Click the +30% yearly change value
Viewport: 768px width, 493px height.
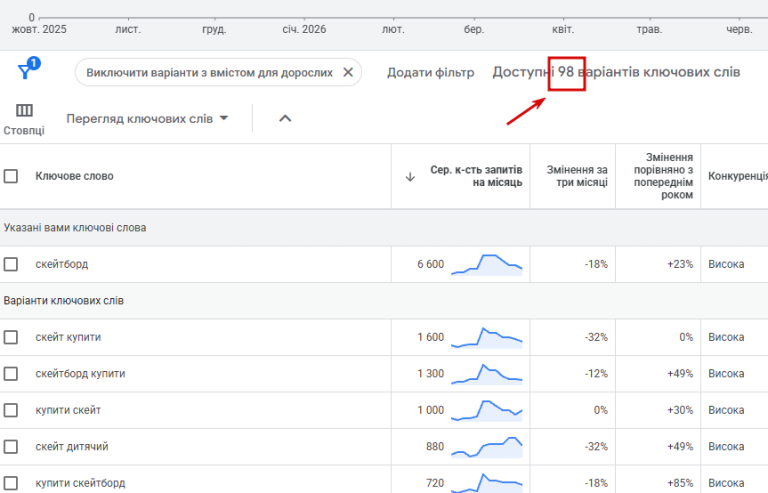(x=680, y=410)
